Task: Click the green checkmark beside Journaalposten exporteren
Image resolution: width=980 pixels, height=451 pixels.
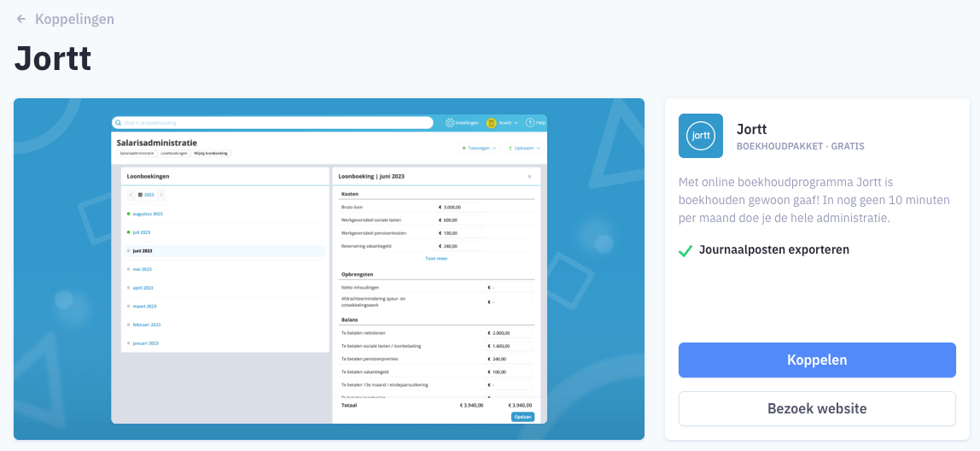Action: click(685, 250)
